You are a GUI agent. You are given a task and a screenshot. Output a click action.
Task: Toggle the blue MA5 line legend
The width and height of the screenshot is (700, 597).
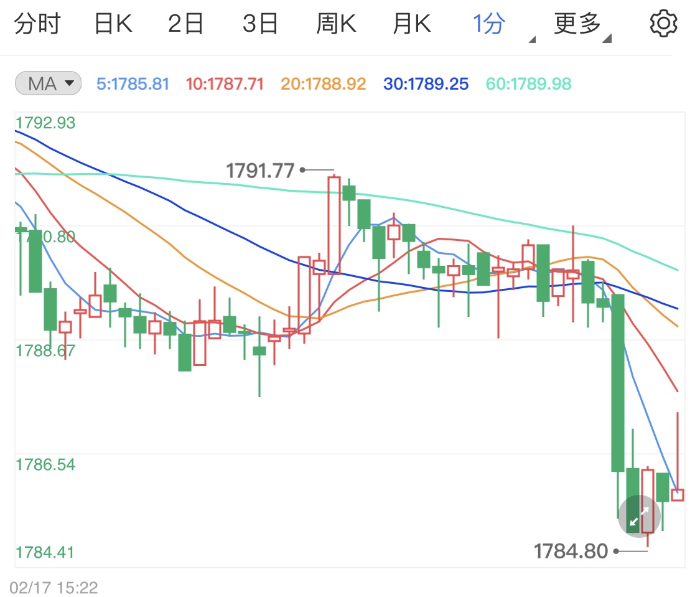pyautogui.click(x=133, y=83)
